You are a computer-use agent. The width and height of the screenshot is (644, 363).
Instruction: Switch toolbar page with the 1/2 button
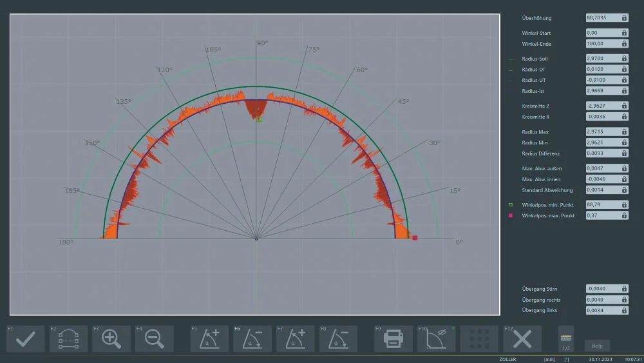click(x=566, y=342)
